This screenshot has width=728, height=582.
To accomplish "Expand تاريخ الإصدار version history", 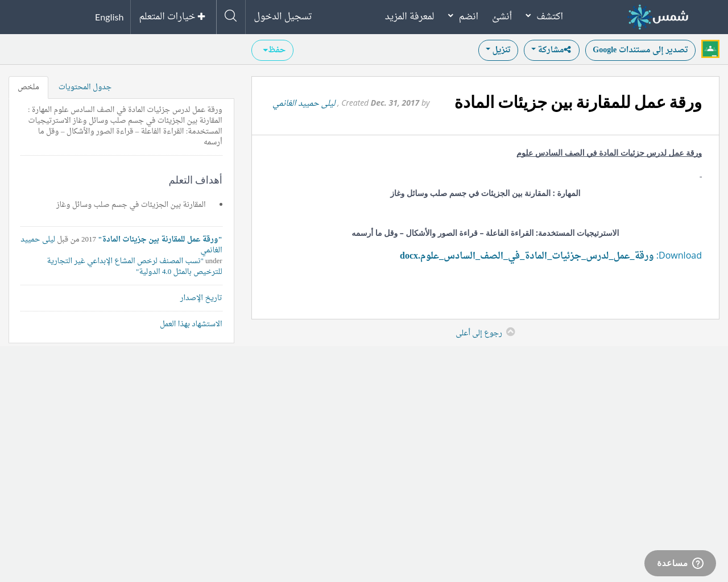I will [x=201, y=298].
